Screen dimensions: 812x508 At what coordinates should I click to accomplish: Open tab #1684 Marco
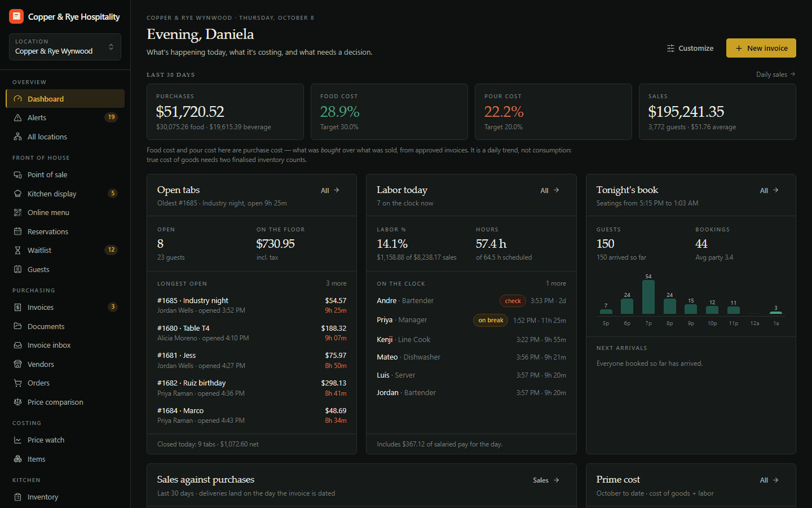tap(252, 415)
